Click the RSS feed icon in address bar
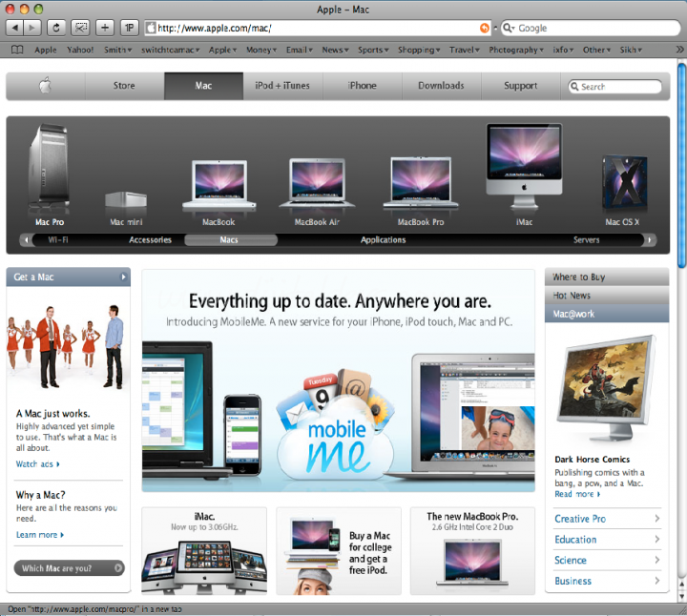The width and height of the screenshot is (687, 616). (x=486, y=28)
